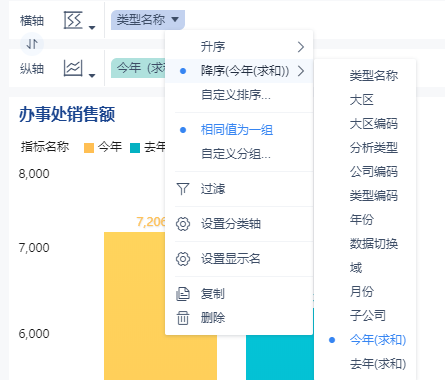
Task: Open the horizontal axis chart type icon
Action: (x=73, y=20)
